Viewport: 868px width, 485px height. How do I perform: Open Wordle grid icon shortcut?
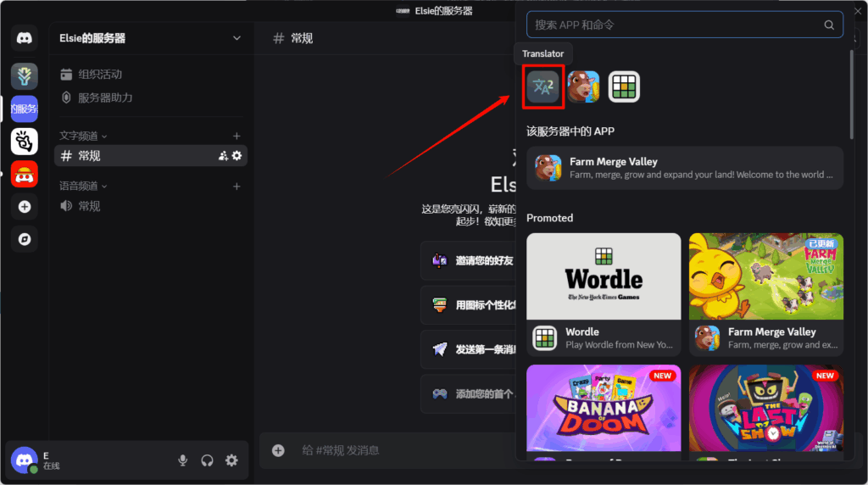624,86
